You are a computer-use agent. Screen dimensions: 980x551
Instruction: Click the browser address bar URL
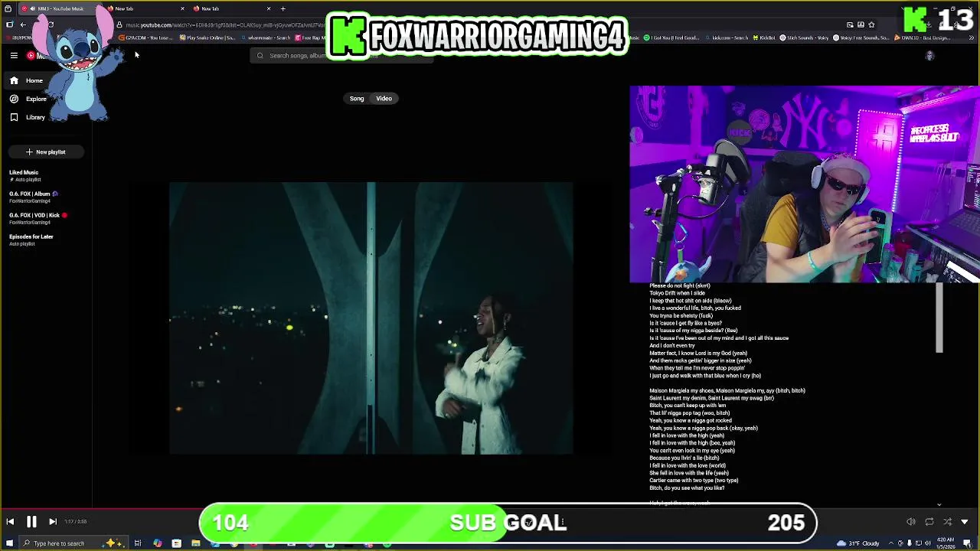point(222,24)
